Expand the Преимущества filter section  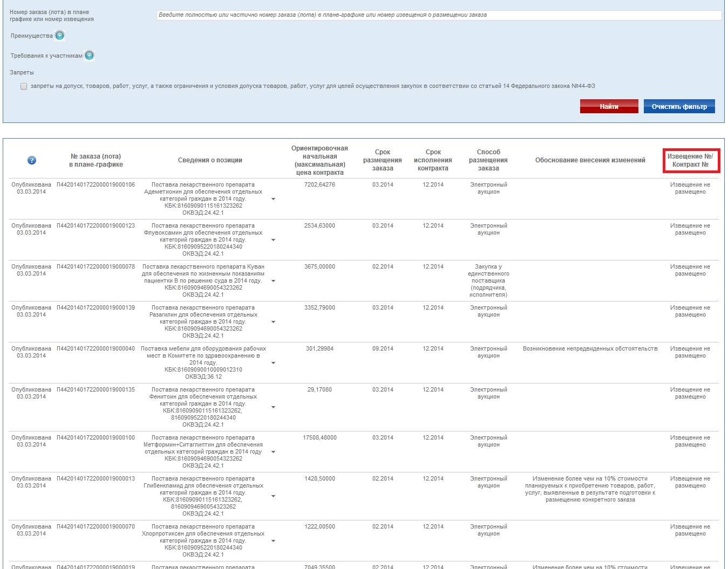point(60,36)
